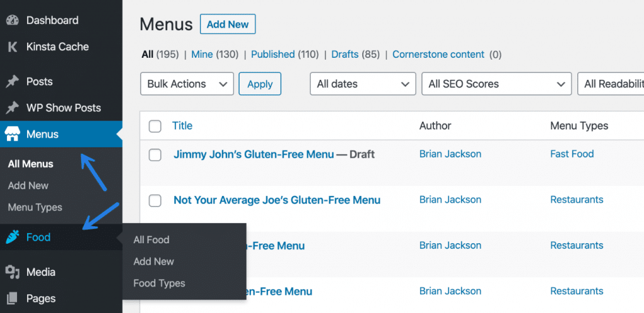Screen dimensions: 644x313
Task: Open the All SEO Scores dropdown
Action: pos(497,84)
